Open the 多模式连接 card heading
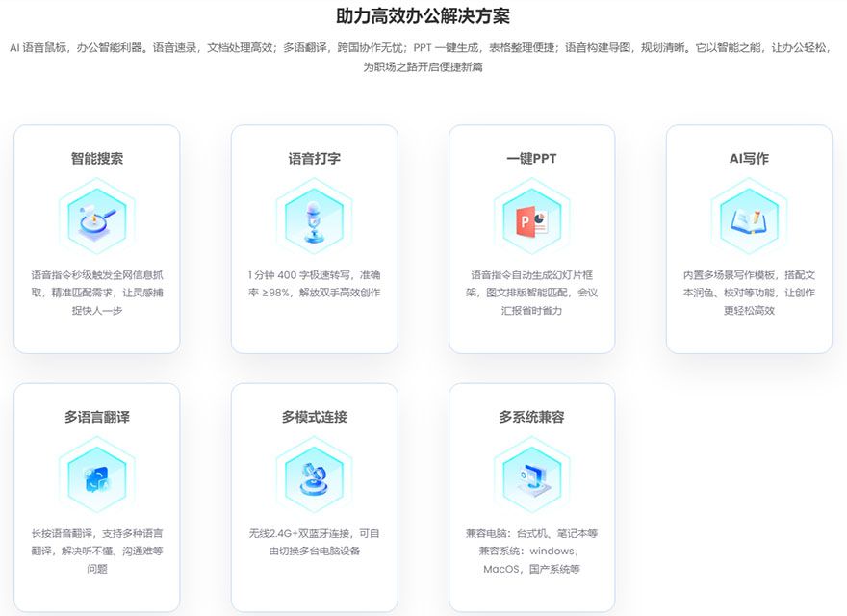Screen dimensions: 847x616 314,417
